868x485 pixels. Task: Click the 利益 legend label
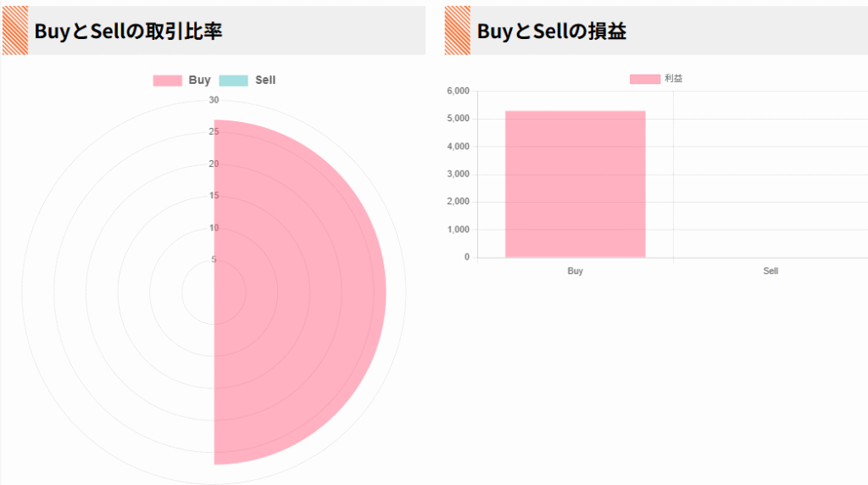pos(673,79)
